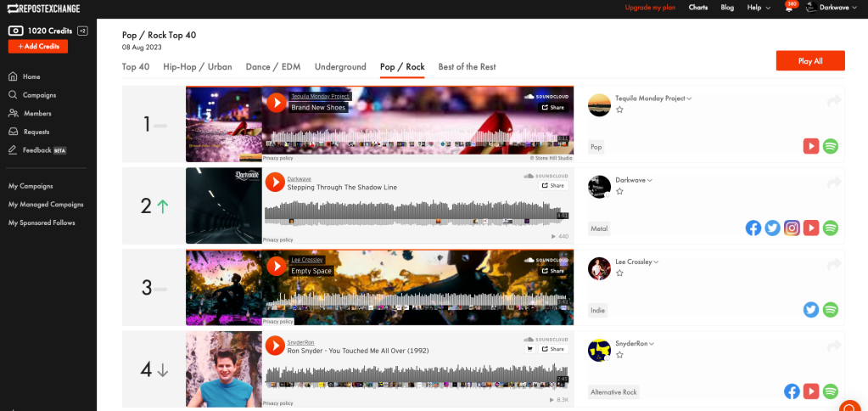Select the Campaigns sidebar item

coord(39,95)
